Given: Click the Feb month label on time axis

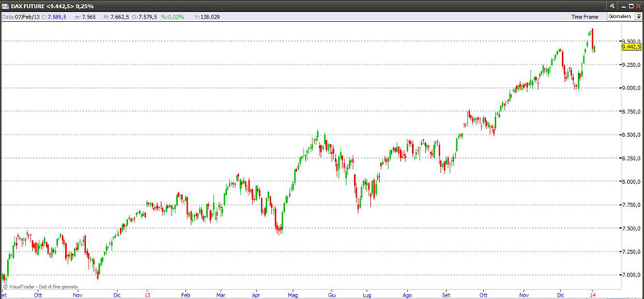Looking at the screenshot, I should pos(185,295).
